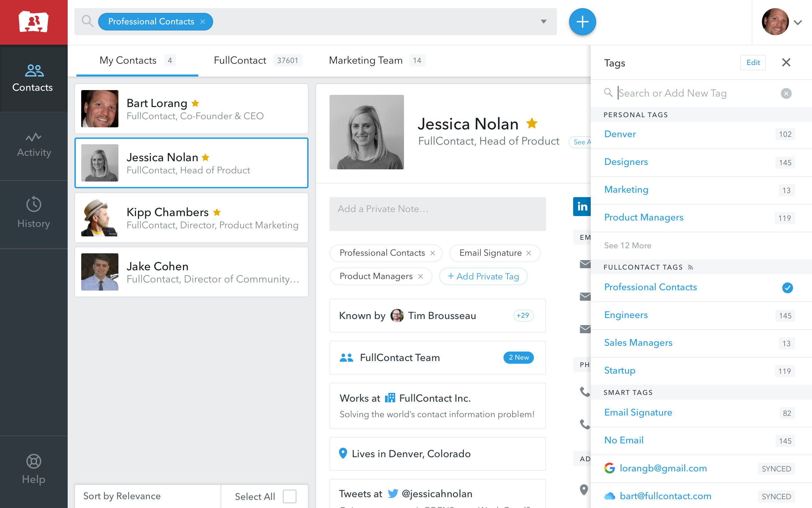The height and width of the screenshot is (508, 812).
Task: Click the blue plus add contact button
Action: pos(582,22)
